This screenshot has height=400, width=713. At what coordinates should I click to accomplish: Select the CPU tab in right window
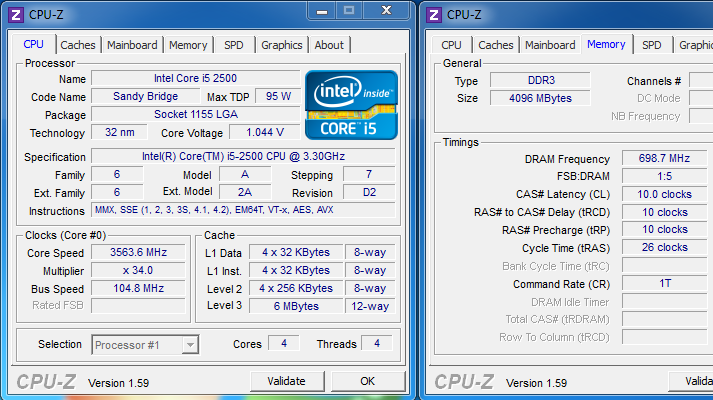click(451, 45)
